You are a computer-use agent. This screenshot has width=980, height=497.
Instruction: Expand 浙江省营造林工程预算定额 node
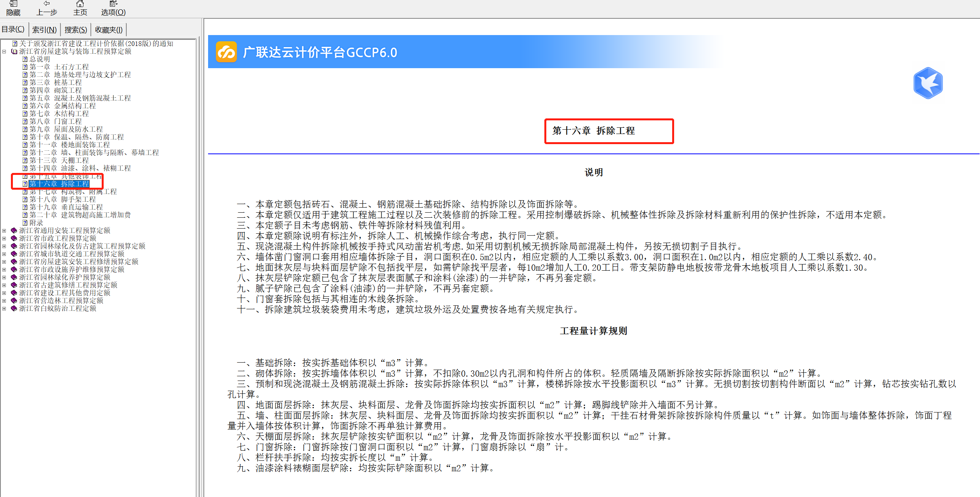[4, 301]
